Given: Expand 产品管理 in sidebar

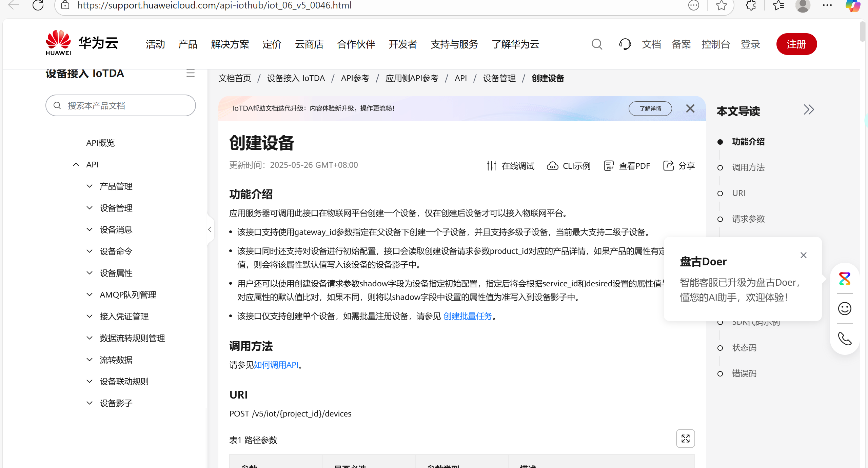Looking at the screenshot, I should (x=90, y=186).
